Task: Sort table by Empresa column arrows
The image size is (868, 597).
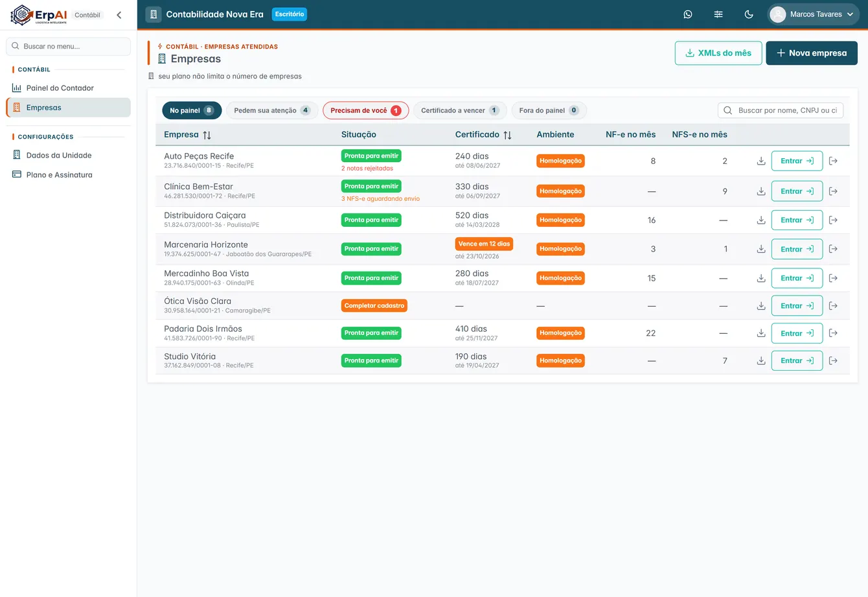Action: pos(207,135)
